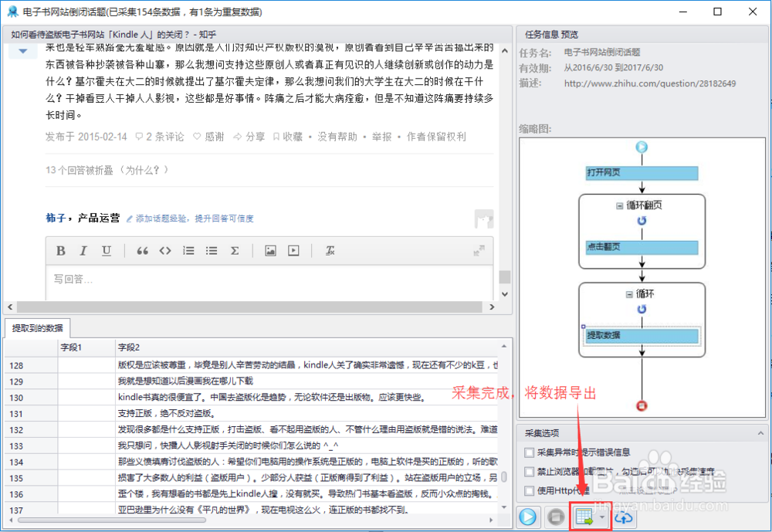Check the 使用Http代理 option
772x532 pixels.
click(530, 490)
